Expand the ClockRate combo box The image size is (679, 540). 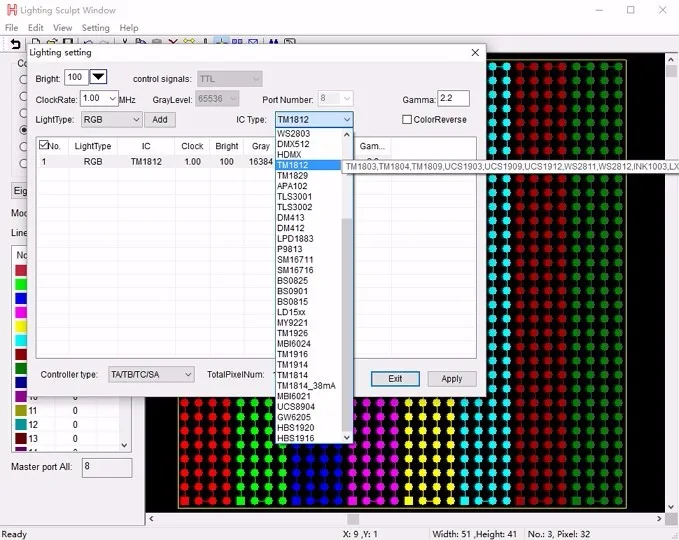click(112, 99)
